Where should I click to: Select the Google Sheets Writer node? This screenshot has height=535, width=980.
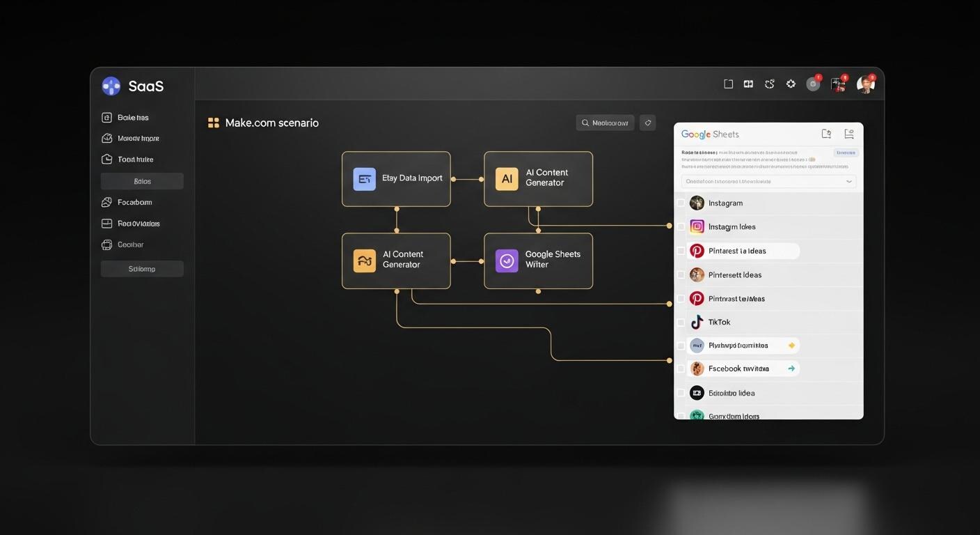pyautogui.click(x=538, y=261)
